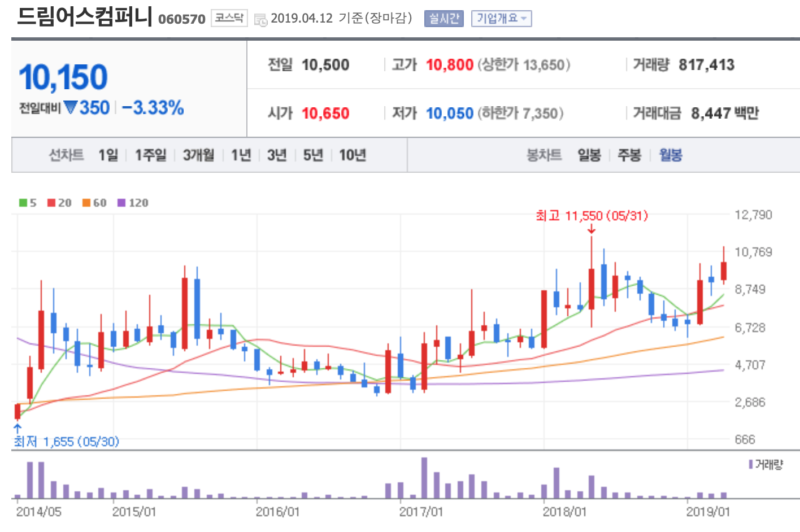The height and width of the screenshot is (532, 800).
Task: Click the 실시간 real-time button
Action: [x=444, y=19]
